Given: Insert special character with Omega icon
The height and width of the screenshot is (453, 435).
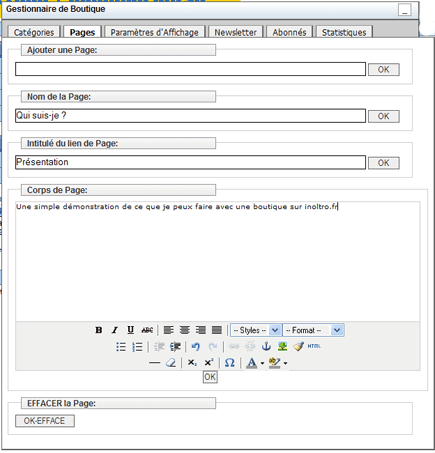Looking at the screenshot, I should 229,362.
